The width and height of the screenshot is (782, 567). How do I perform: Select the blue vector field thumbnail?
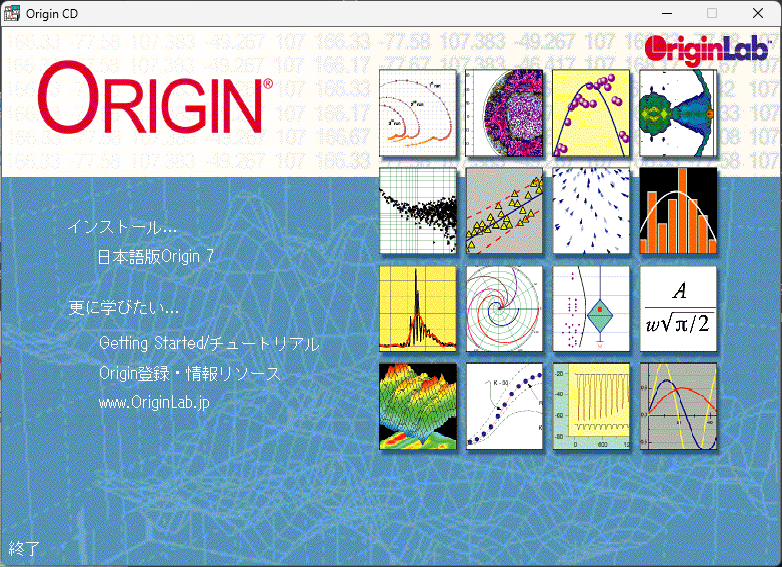pos(591,210)
